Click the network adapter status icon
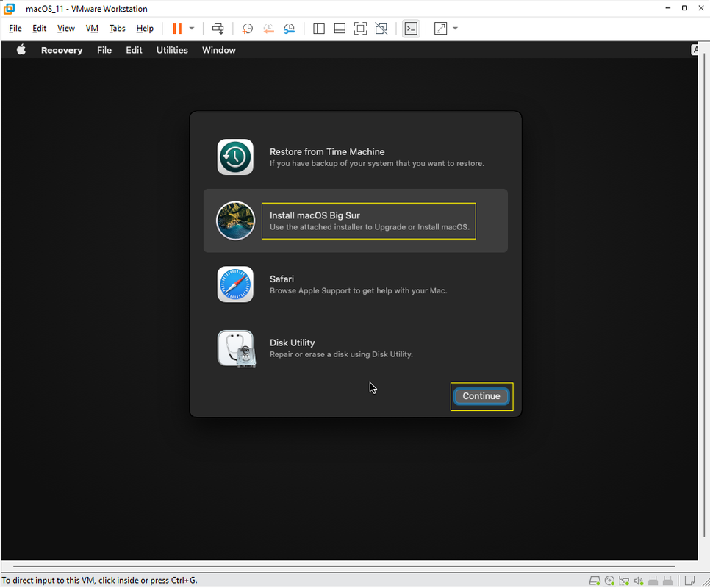The height and width of the screenshot is (588, 710). [x=625, y=581]
